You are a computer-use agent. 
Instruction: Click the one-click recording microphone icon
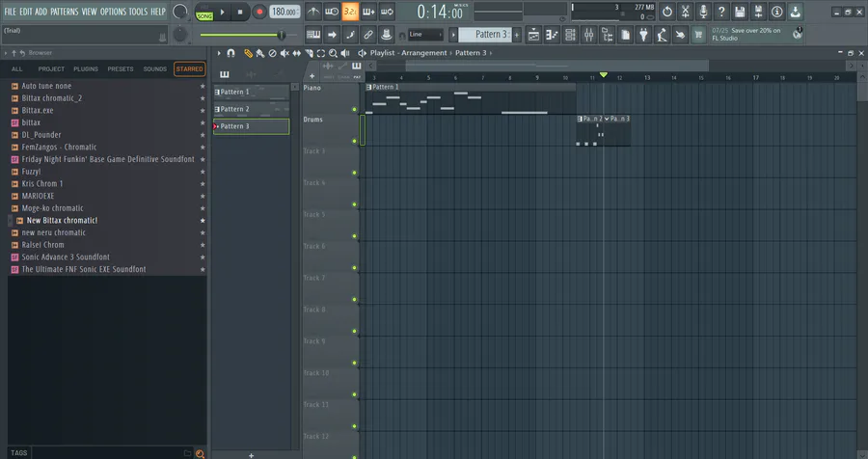(704, 11)
